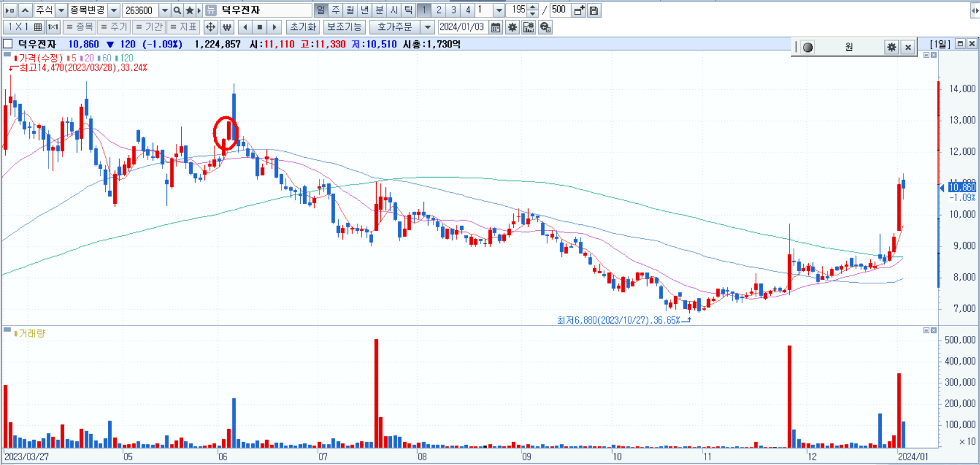Select interval preset 3
980x465 pixels.
[453, 11]
